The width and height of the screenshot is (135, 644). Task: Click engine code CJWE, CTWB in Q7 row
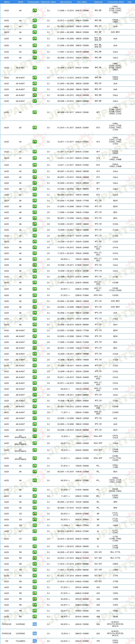click(x=115, y=547)
